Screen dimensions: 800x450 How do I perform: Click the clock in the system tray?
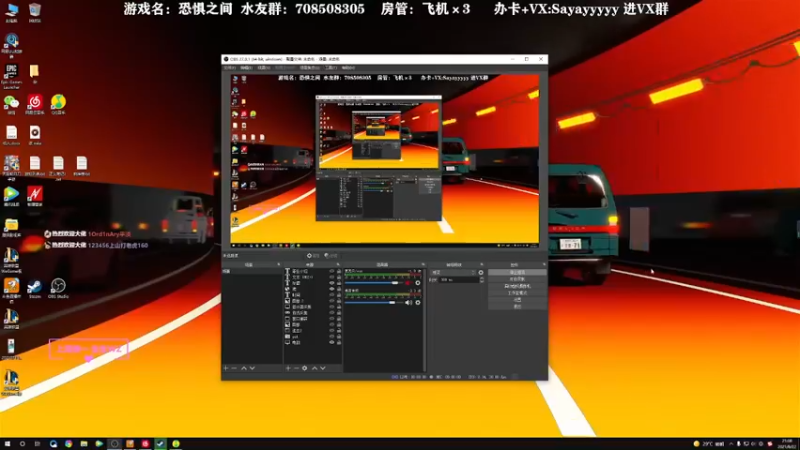(787, 444)
